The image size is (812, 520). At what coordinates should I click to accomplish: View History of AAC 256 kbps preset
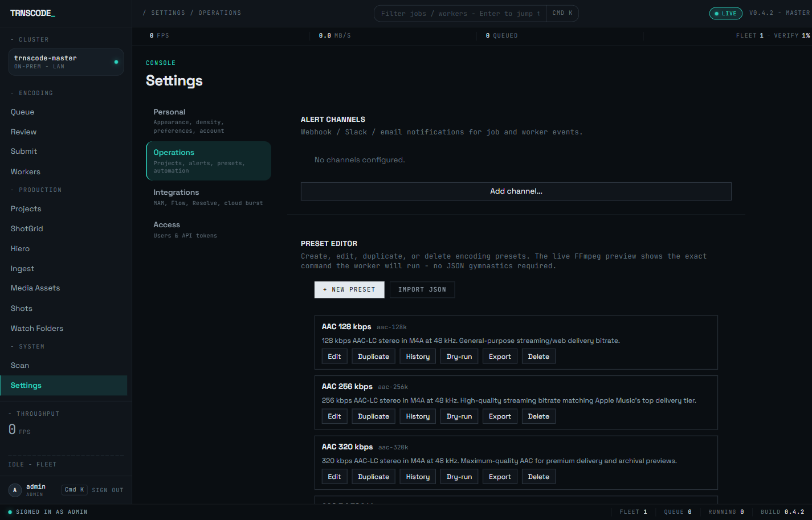418,416
